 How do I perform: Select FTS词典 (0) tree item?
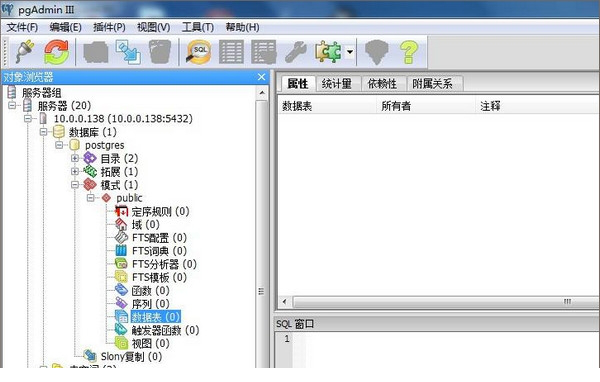[159, 251]
